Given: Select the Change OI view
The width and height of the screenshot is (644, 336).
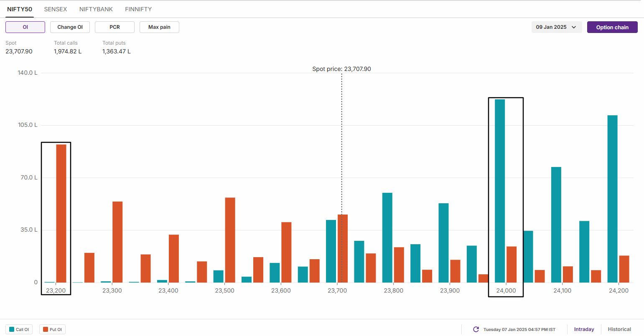Looking at the screenshot, I should point(70,27).
